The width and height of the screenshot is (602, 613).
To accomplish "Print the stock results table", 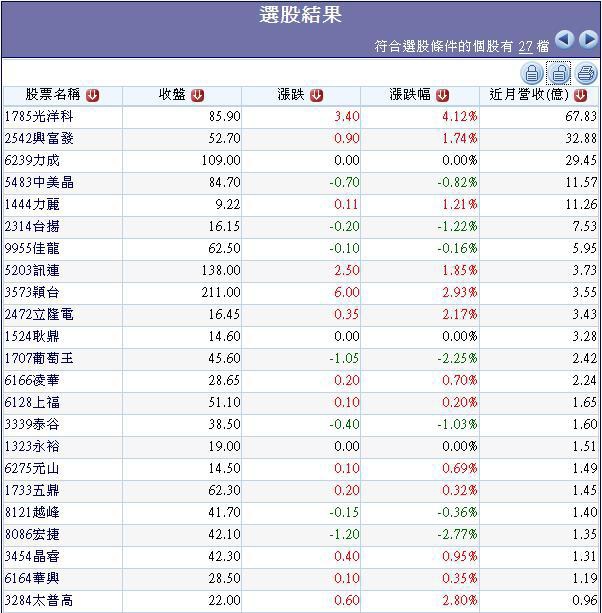I will pyautogui.click(x=586, y=73).
